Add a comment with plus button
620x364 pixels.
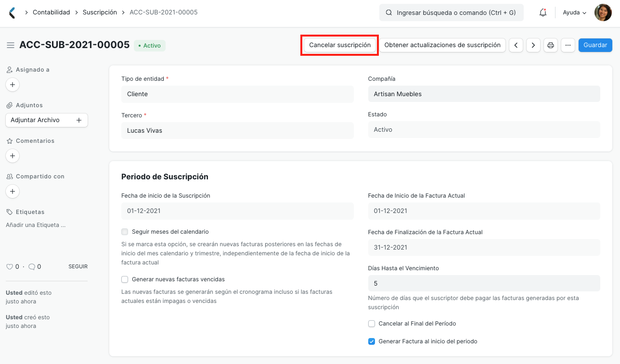pos(13,156)
